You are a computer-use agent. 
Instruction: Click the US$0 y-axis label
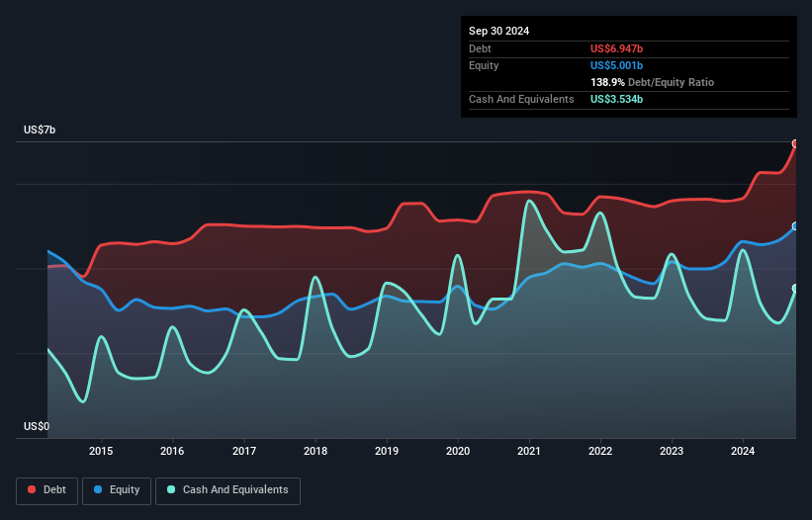[37, 426]
